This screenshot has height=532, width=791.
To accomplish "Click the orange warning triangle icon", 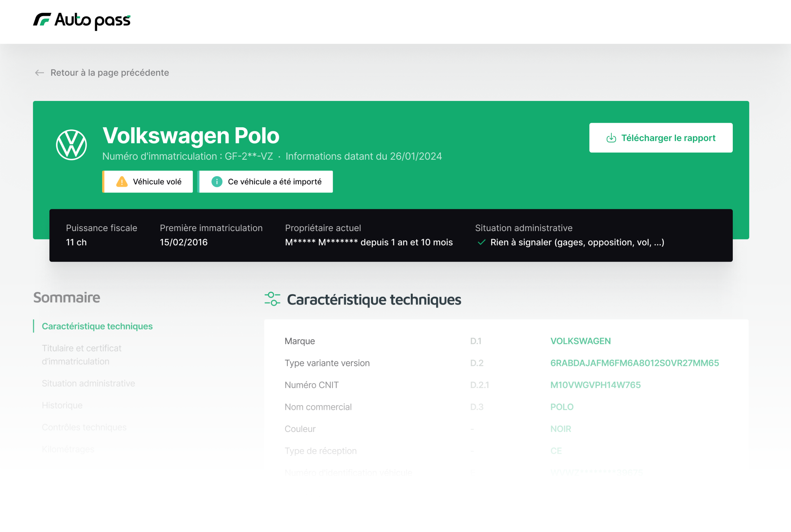I will 122,182.
